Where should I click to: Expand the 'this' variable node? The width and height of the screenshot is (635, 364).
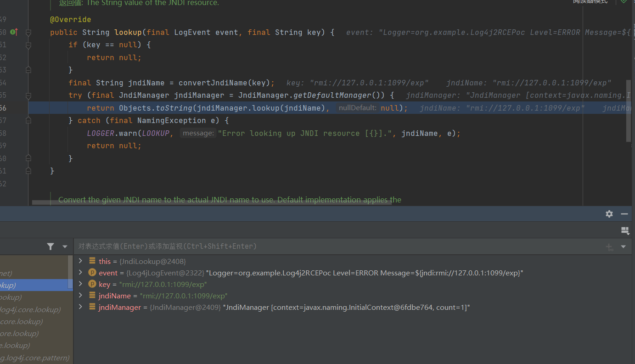(80, 261)
